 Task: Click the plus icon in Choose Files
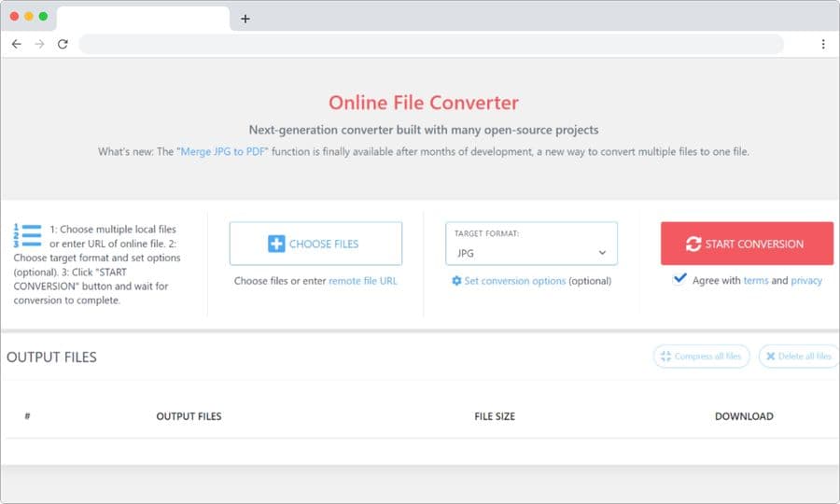click(276, 245)
